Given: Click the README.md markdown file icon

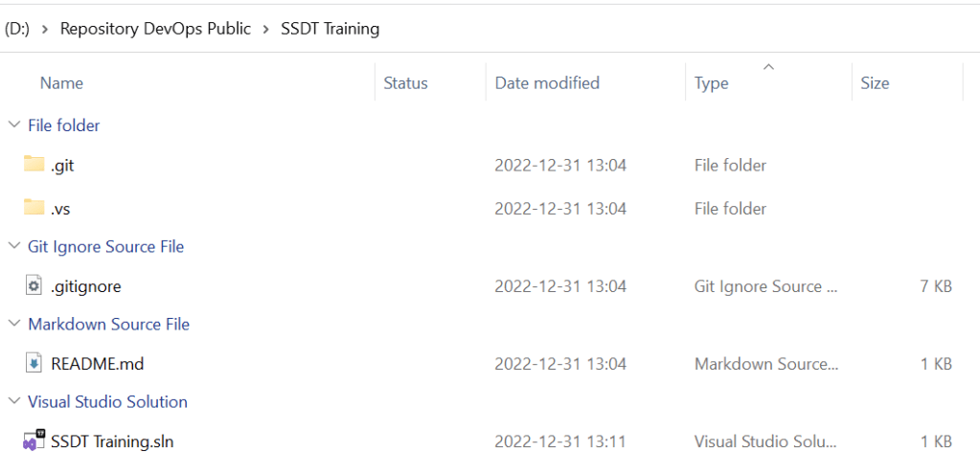Looking at the screenshot, I should point(34,363).
